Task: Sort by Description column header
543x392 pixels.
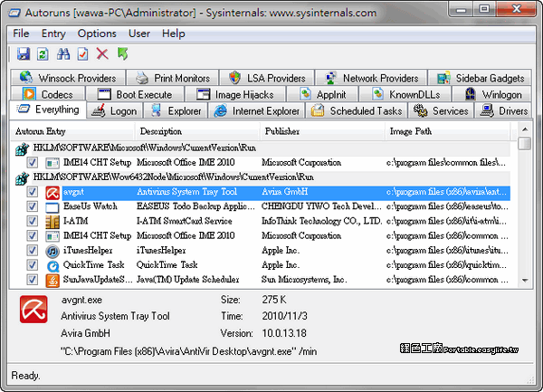Action: click(197, 131)
